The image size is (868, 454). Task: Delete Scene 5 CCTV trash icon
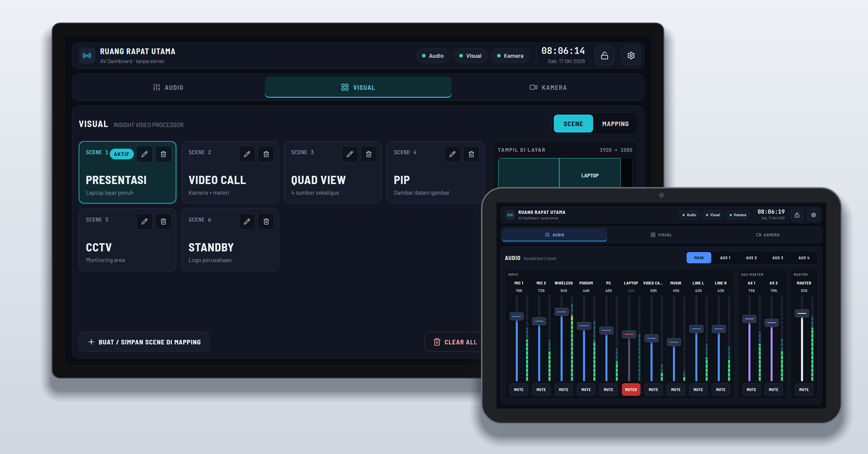click(164, 222)
